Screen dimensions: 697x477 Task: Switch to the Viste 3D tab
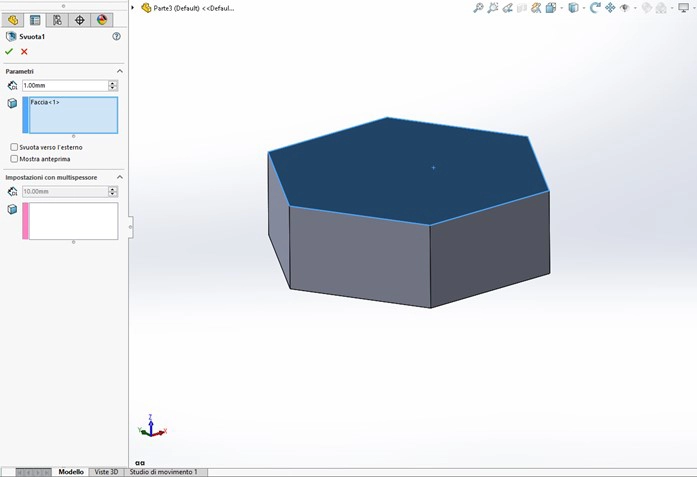coord(106,471)
